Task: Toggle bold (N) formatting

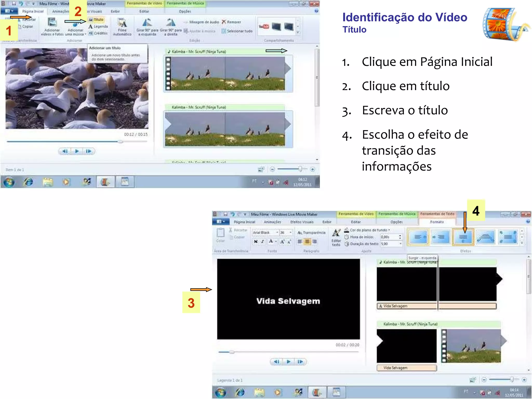Action: pyautogui.click(x=256, y=242)
